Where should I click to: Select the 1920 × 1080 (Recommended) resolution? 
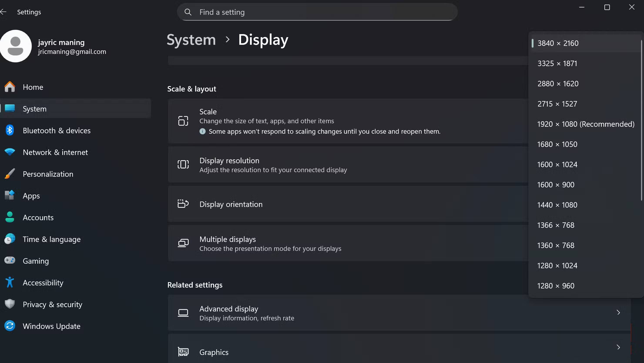[x=585, y=124]
